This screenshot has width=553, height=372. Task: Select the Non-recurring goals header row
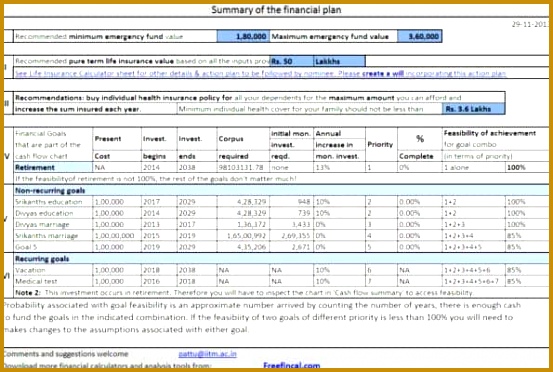point(281,190)
